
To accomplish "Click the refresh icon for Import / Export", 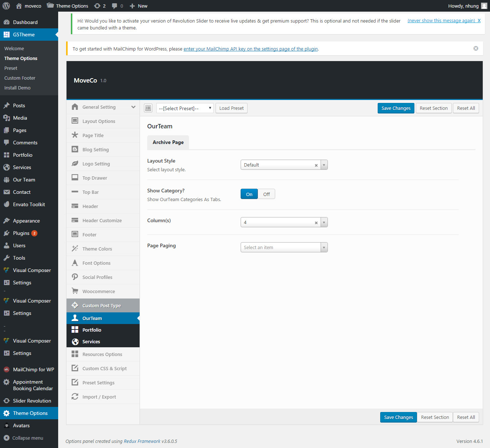I will [x=75, y=396].
